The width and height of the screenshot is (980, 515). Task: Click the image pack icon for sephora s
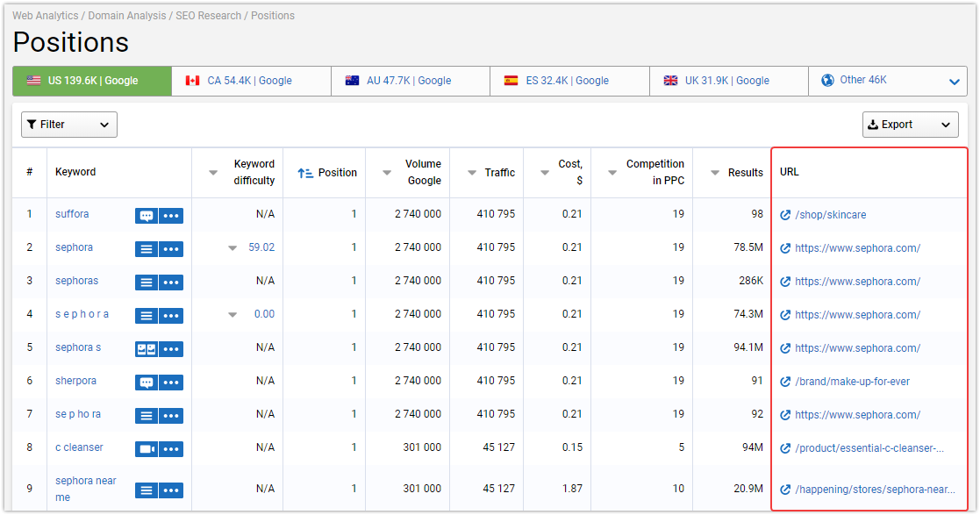click(x=147, y=349)
